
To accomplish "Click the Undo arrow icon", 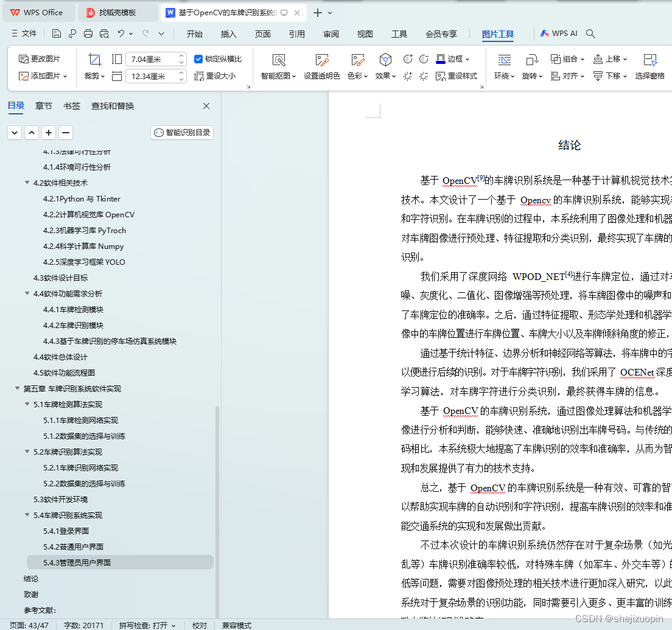I will [121, 33].
